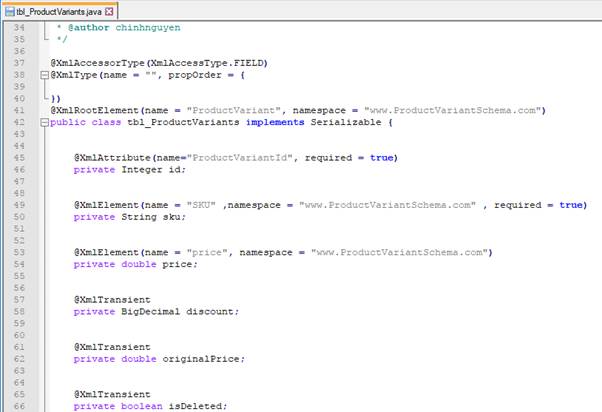The height and width of the screenshot is (412, 602).
Task: Click line number 66 in the gutter
Action: 19,406
